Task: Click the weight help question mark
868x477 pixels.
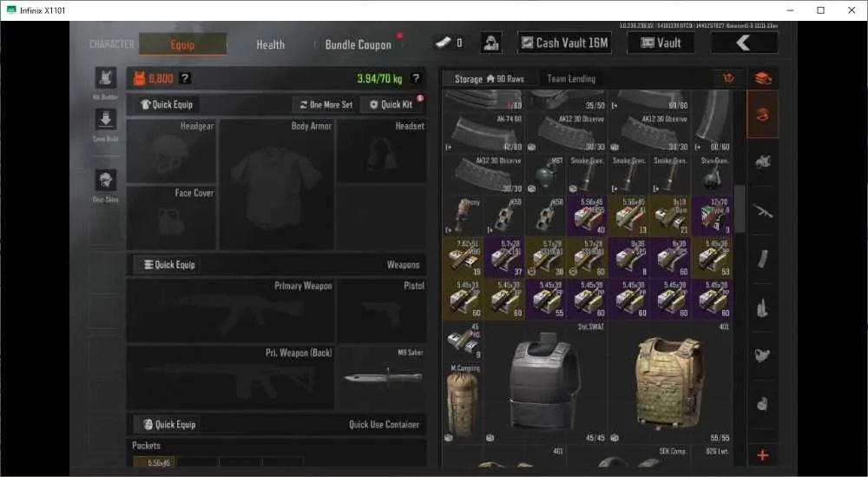Action: tap(416, 79)
